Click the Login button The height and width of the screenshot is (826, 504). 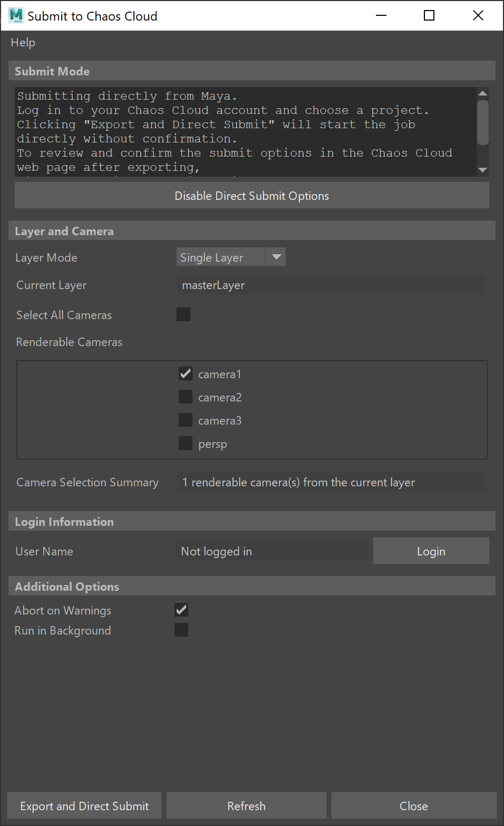click(x=431, y=551)
